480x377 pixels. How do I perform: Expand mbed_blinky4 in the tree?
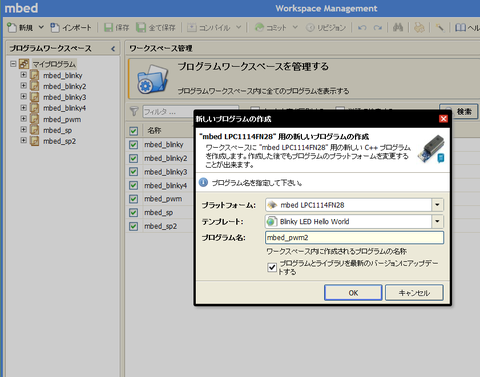[23, 108]
